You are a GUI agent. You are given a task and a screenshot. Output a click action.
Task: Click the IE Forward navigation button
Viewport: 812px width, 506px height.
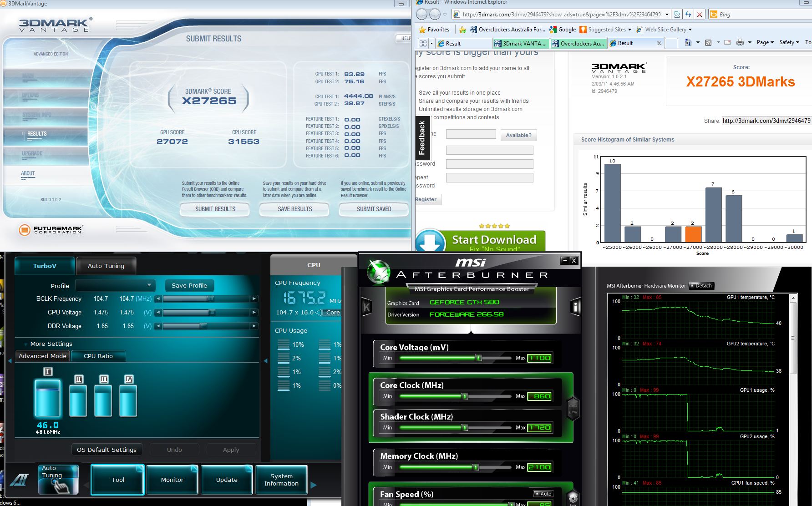[x=436, y=15]
